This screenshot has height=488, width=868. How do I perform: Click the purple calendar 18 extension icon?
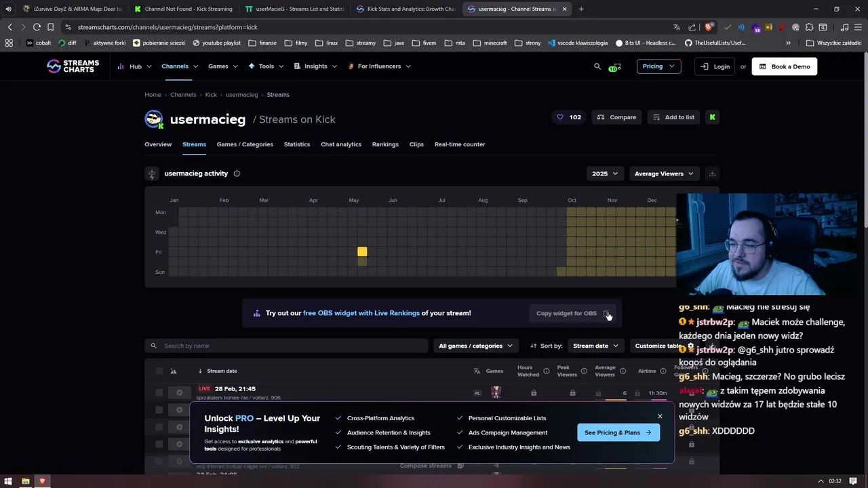coord(757,28)
